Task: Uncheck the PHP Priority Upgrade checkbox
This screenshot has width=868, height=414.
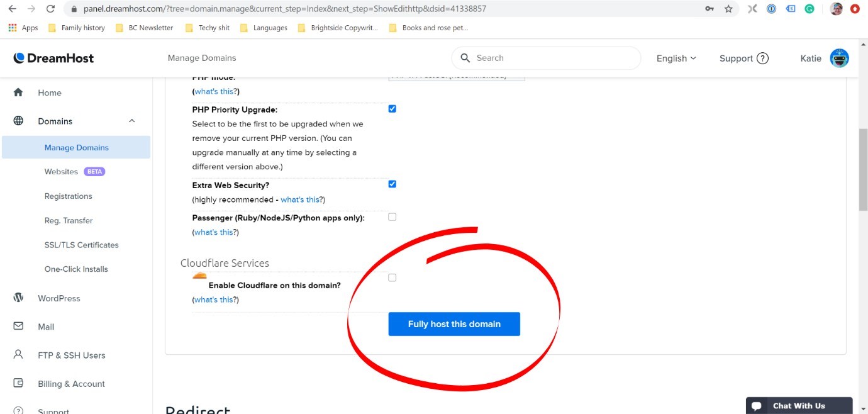Action: (392, 108)
